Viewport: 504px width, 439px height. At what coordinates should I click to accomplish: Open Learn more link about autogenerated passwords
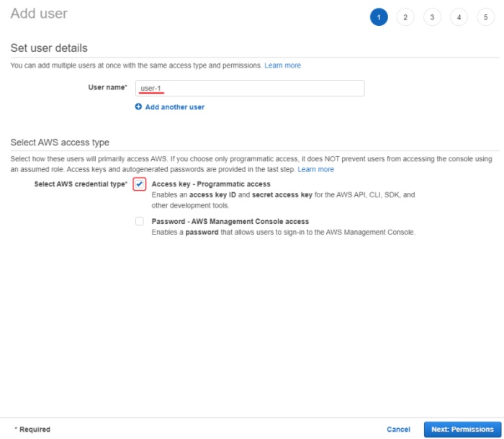point(315,169)
